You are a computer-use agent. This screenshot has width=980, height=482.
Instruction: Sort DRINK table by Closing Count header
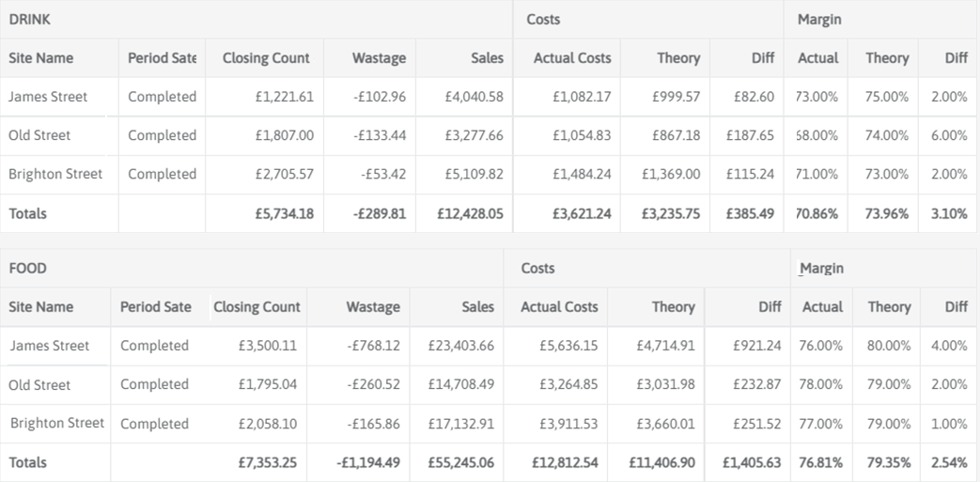(x=266, y=58)
